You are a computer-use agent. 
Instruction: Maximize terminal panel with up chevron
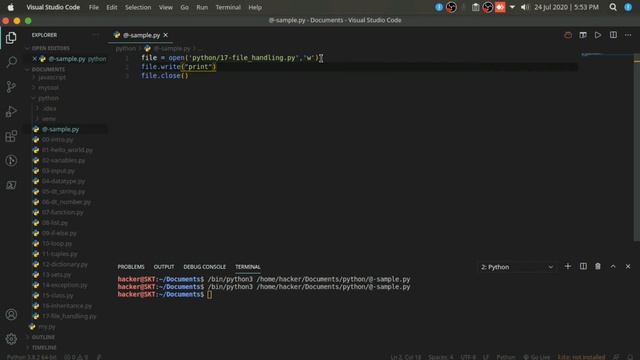tap(613, 267)
